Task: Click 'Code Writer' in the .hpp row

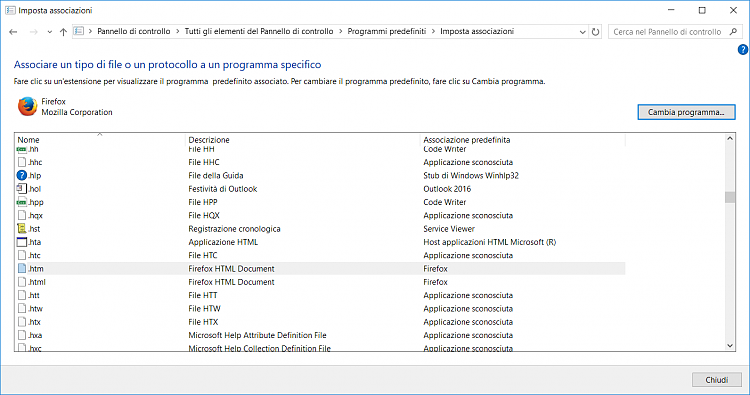Action: pos(444,202)
